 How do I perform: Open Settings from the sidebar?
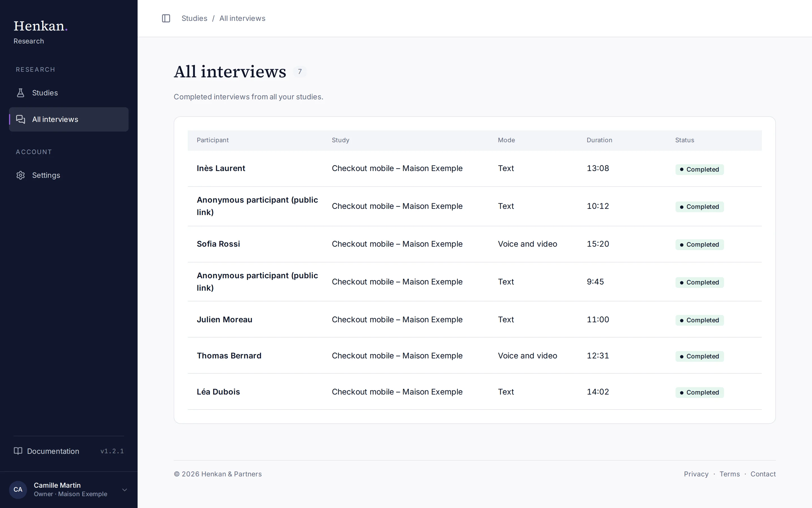click(69, 175)
